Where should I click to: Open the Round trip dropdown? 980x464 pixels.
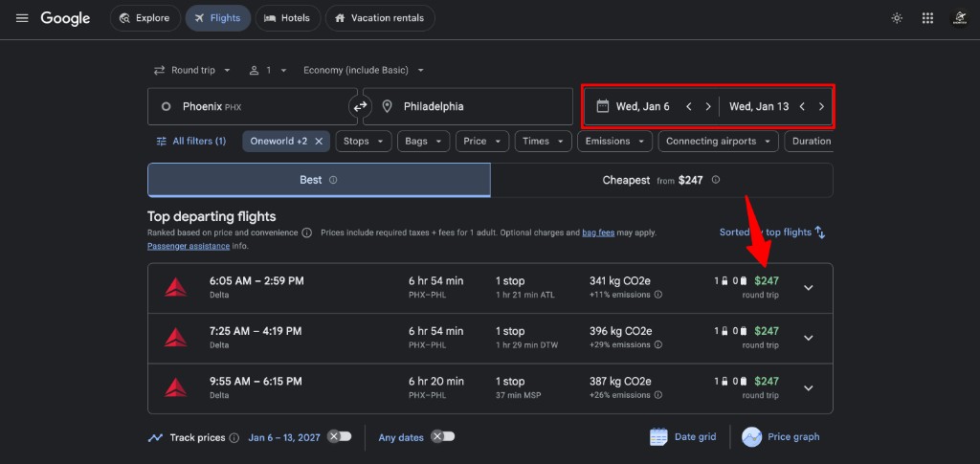click(192, 70)
